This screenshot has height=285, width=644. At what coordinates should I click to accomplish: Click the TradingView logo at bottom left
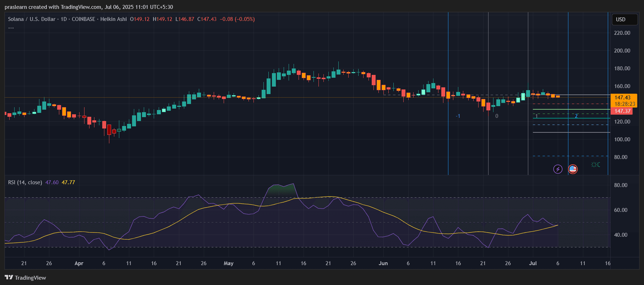coord(26,278)
